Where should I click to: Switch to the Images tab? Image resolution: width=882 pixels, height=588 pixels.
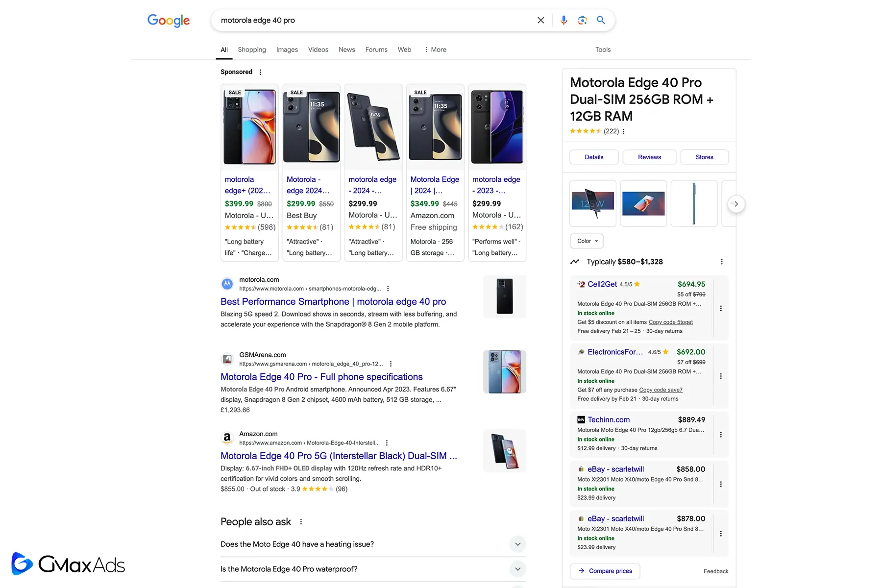[x=287, y=49]
